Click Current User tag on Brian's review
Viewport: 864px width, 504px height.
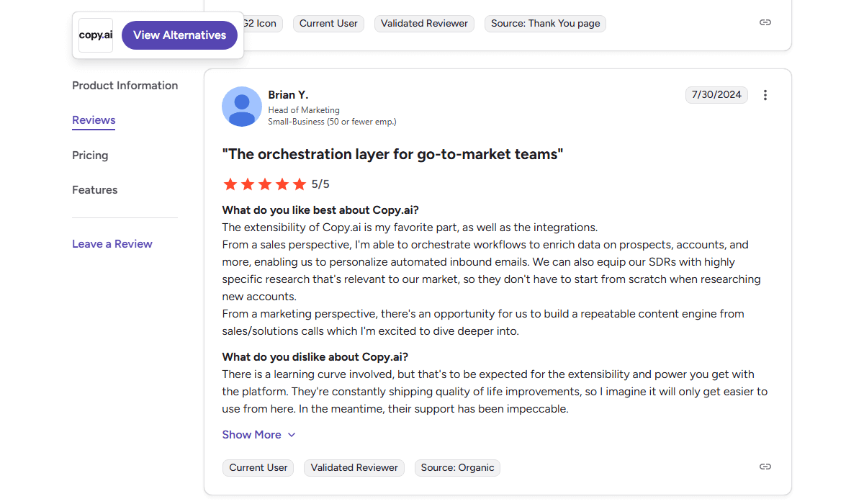(x=258, y=468)
